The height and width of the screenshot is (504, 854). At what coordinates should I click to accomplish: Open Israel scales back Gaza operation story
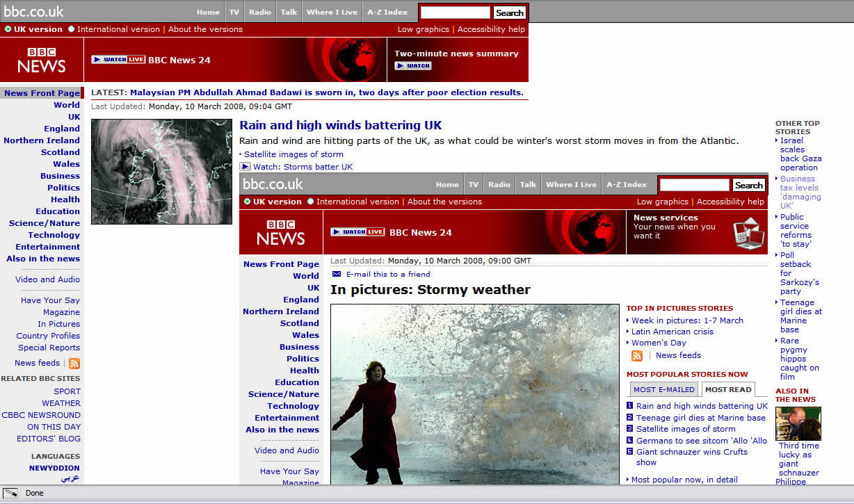800,154
